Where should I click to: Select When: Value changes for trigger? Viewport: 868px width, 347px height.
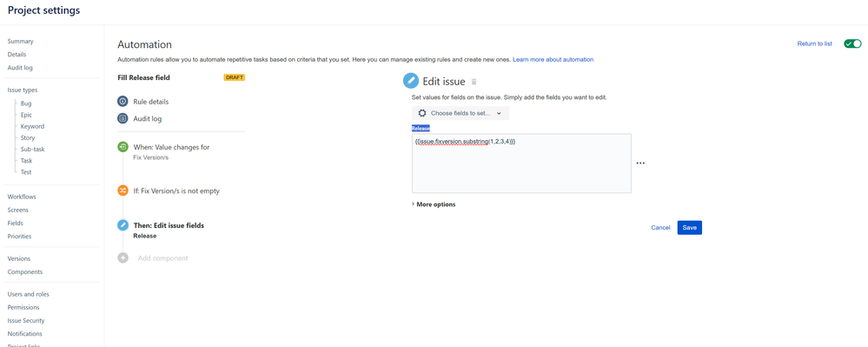coord(172,148)
